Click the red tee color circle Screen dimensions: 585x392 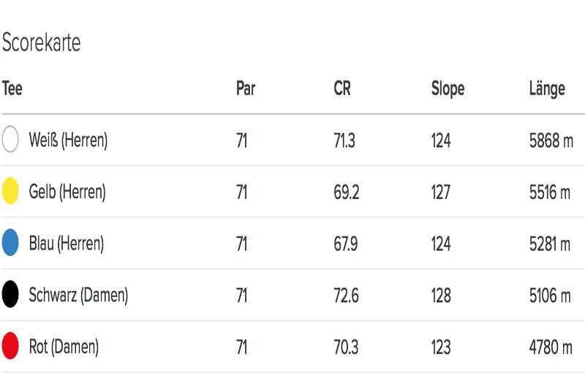pyautogui.click(x=10, y=346)
